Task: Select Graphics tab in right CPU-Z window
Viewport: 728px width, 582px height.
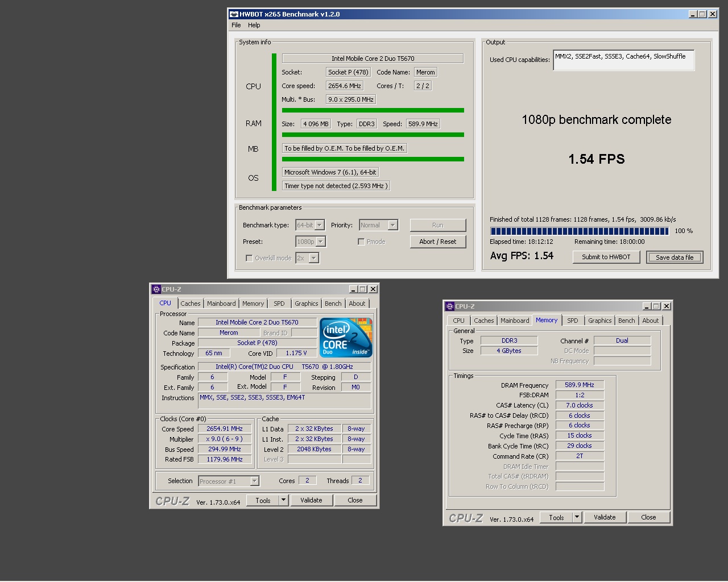Action: pos(600,321)
